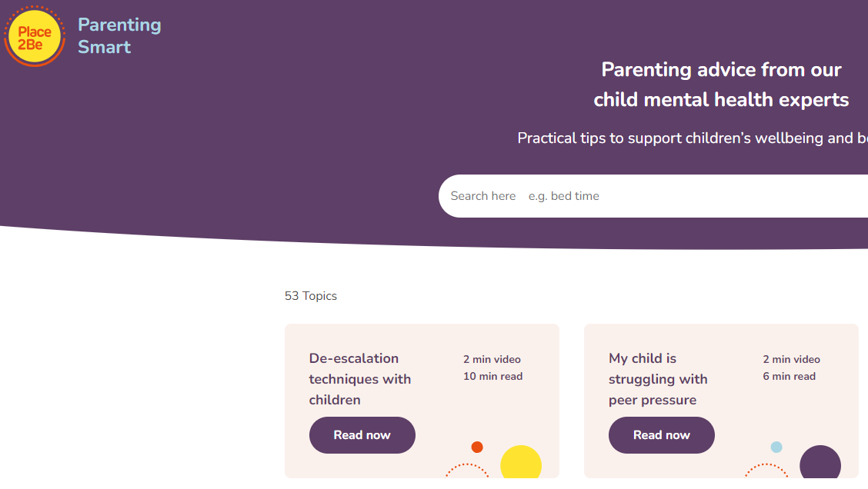Click the orange dot on De-escalation card

[477, 447]
